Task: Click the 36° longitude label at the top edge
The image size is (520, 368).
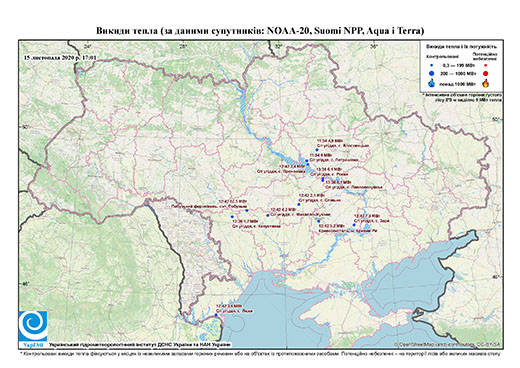Action: 374,46
